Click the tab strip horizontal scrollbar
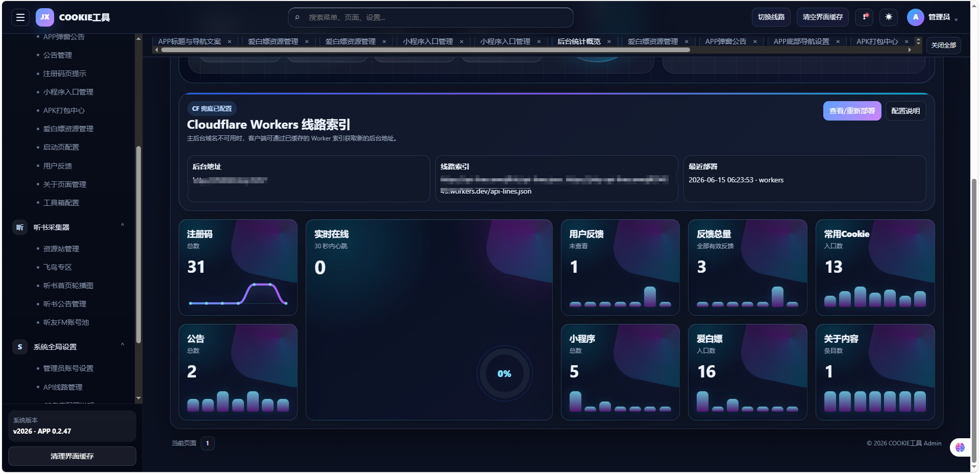The width and height of the screenshot is (980, 474). 425,50
